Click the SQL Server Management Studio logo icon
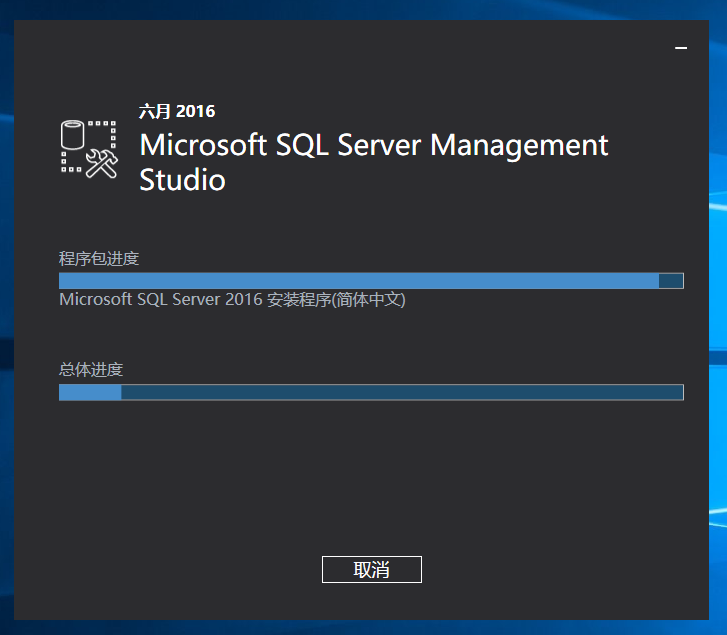Viewport: 727px width, 635px height. (90, 148)
